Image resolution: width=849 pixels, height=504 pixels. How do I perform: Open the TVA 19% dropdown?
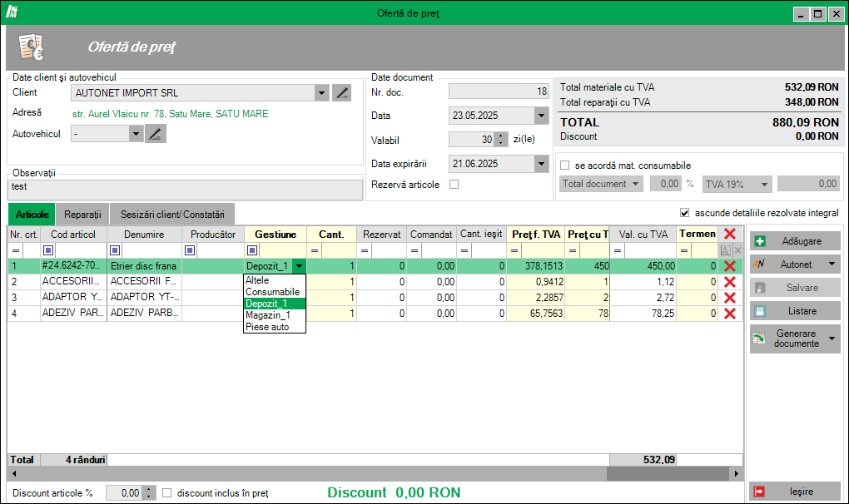pos(764,185)
